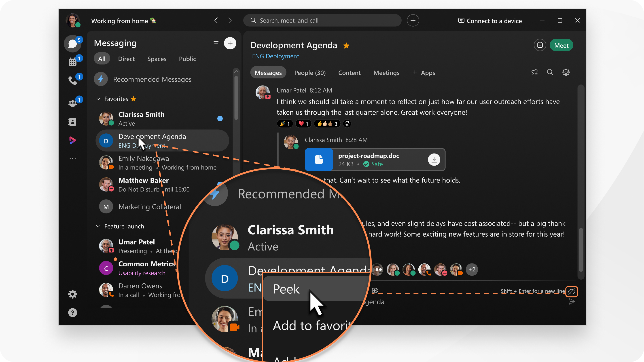Screen dimensions: 644x362
Task: Click the new conversation plus button
Action: (x=231, y=43)
